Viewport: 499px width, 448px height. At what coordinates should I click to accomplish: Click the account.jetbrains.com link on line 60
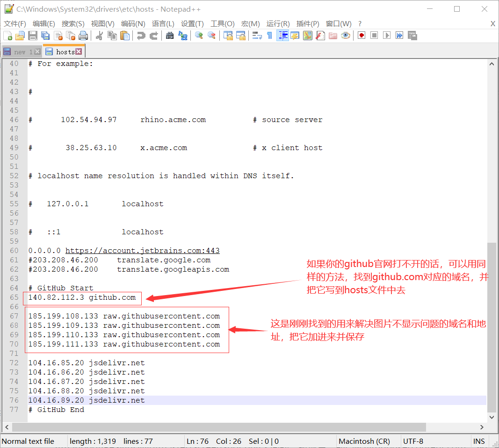pyautogui.click(x=142, y=251)
